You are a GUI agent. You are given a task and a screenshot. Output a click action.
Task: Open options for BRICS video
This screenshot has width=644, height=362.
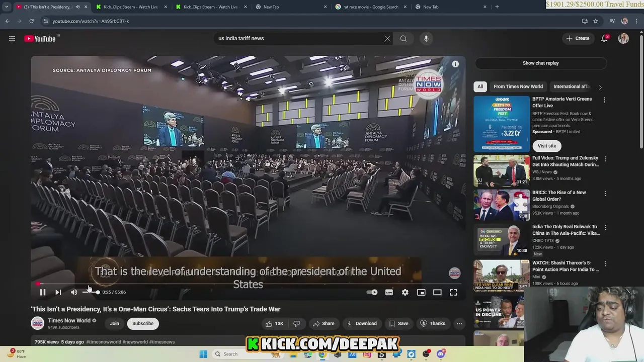pos(605,193)
